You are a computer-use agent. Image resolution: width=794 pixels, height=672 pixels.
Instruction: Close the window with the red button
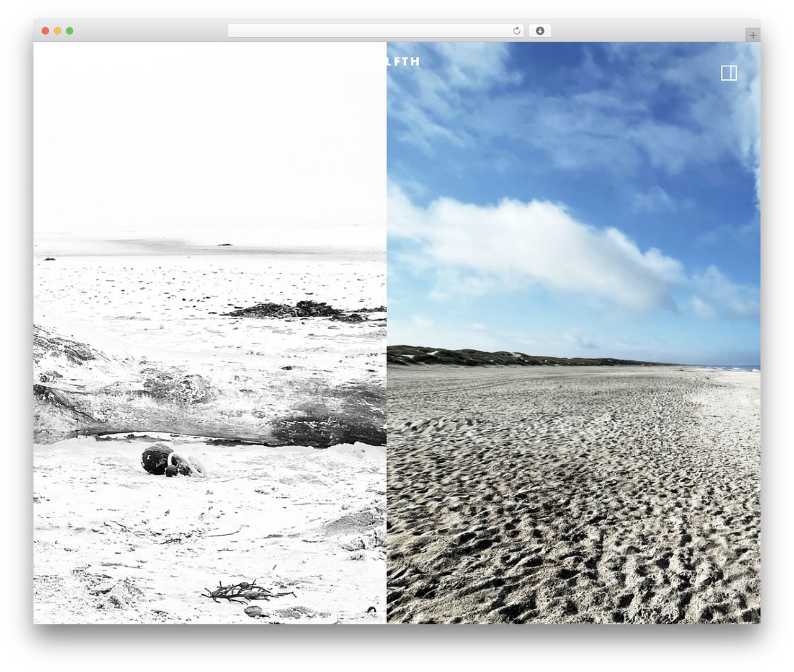(x=45, y=31)
